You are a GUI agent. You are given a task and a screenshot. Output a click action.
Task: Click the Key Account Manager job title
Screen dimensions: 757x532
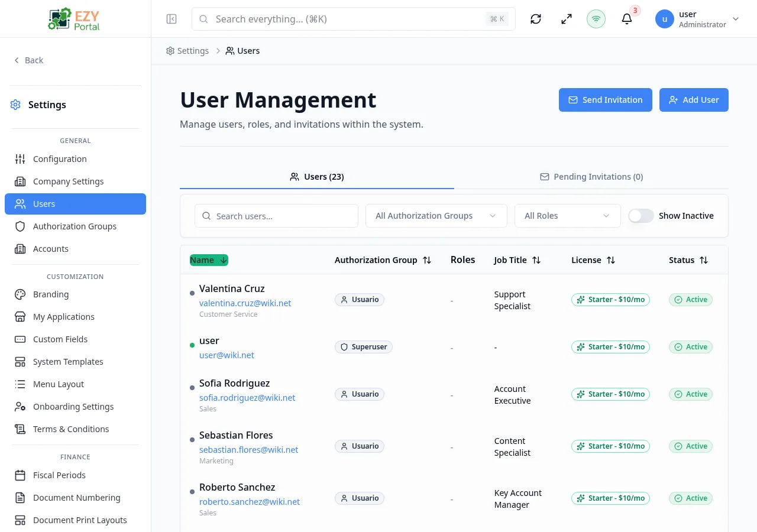point(518,499)
